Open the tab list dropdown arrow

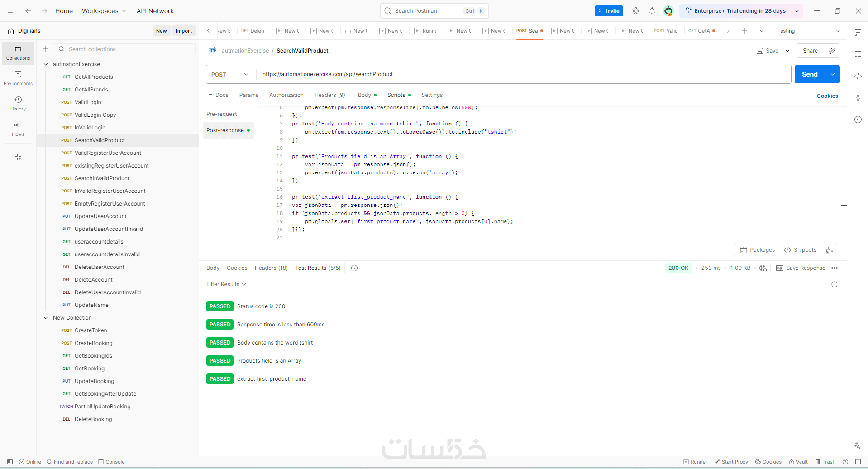click(762, 31)
